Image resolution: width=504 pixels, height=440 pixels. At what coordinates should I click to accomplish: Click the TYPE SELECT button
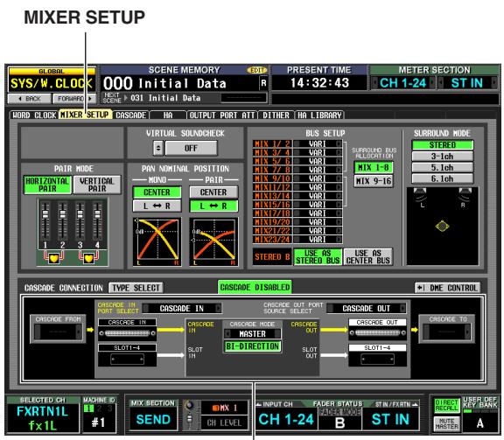coord(136,288)
